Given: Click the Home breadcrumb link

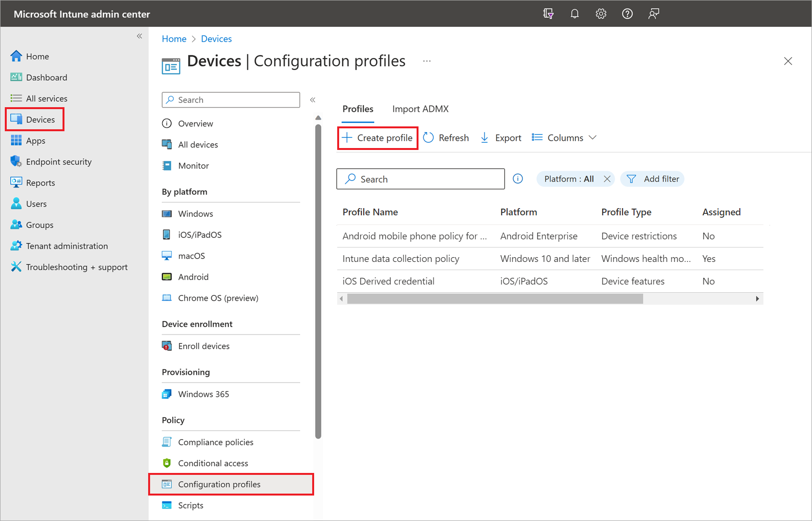Looking at the screenshot, I should pos(174,39).
